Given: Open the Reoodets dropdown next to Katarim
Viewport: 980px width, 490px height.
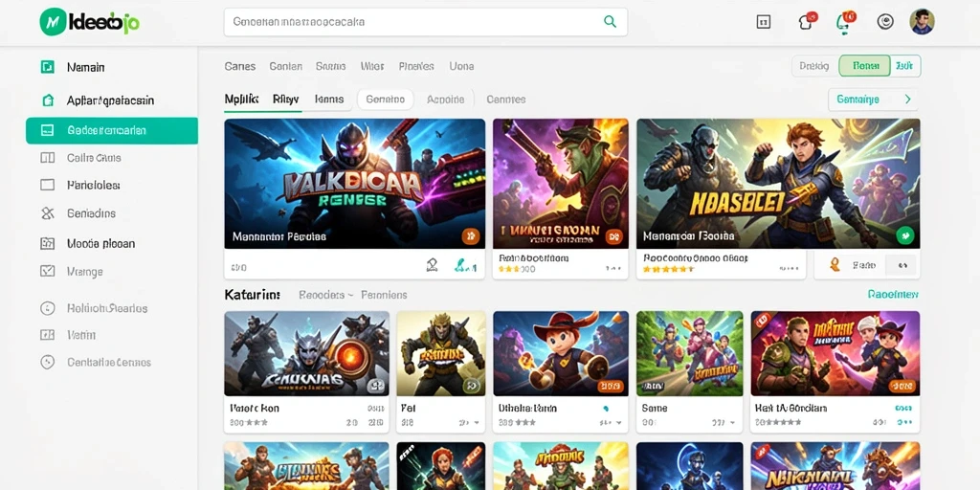Looking at the screenshot, I should point(326,295).
